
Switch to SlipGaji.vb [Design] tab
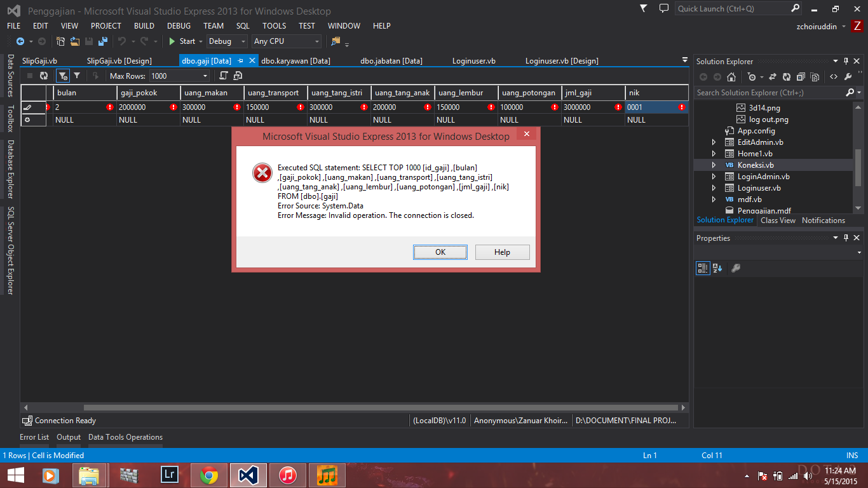119,61
